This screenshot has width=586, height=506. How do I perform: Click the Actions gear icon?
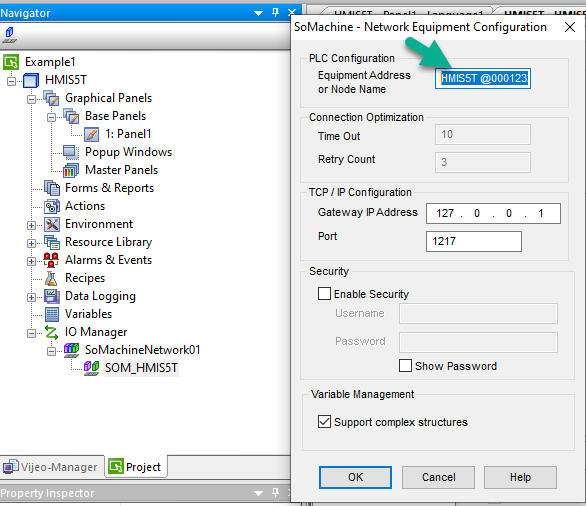52,206
